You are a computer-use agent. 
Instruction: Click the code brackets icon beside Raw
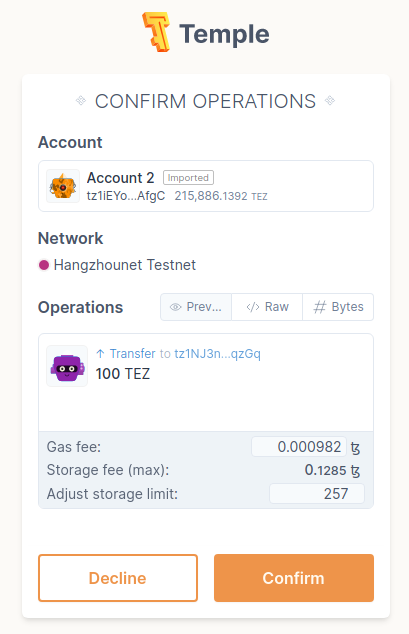point(253,307)
